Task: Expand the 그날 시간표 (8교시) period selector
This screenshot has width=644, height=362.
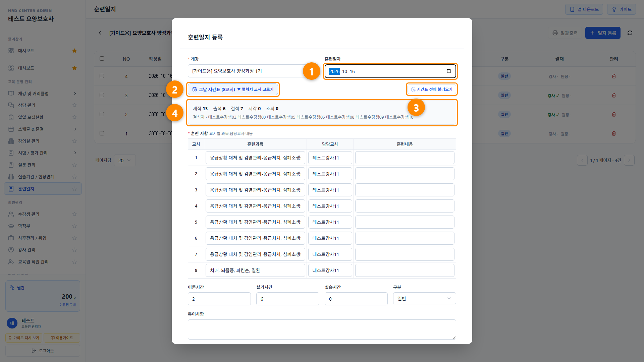Action: [233, 89]
